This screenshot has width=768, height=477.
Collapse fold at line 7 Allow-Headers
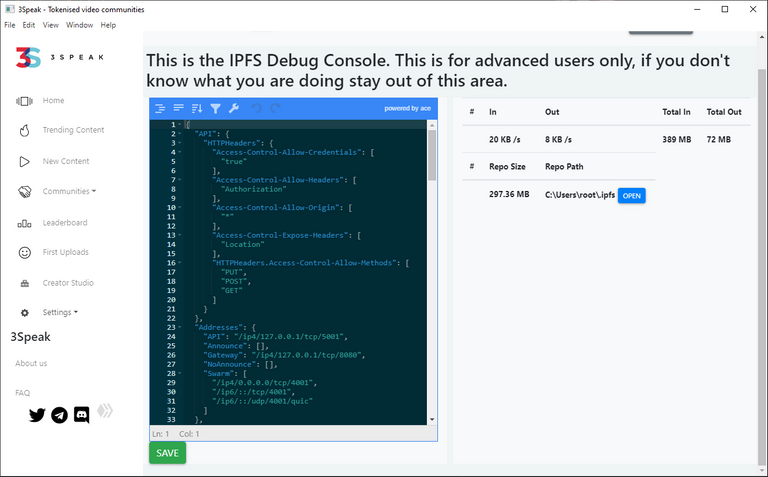[x=180, y=180]
